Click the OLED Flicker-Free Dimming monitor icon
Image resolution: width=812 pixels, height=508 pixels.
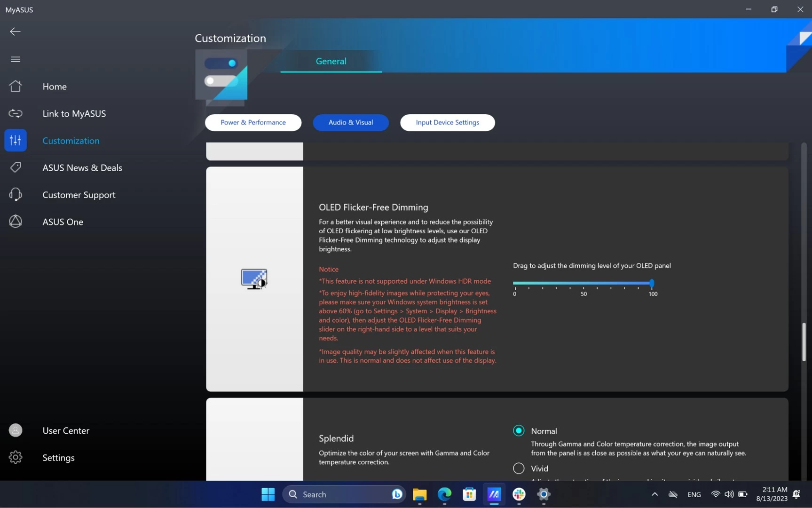coord(254,279)
